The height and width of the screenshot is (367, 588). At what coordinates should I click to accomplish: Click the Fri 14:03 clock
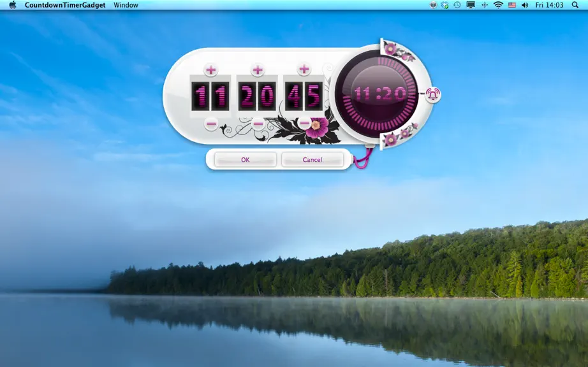click(549, 5)
